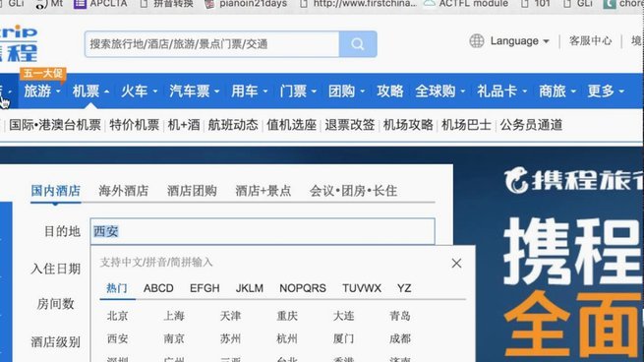Open the pianoin21days bookmark

tap(247, 4)
